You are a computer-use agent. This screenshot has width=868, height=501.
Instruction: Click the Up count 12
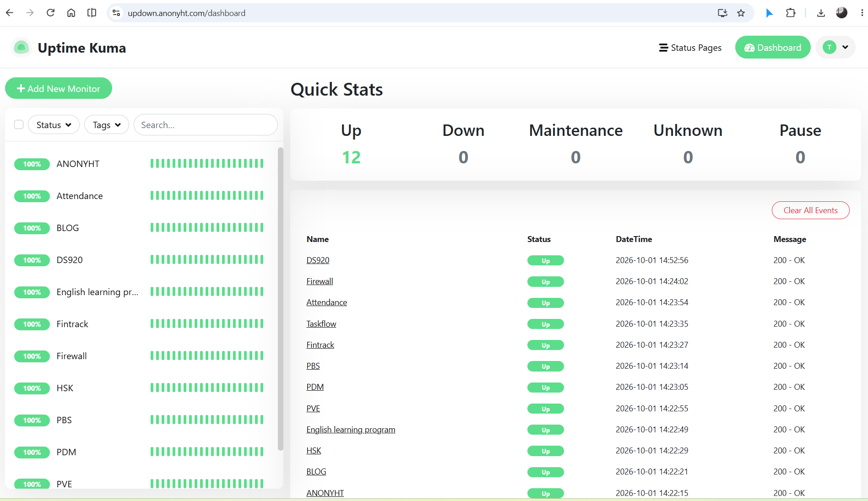[x=351, y=157]
